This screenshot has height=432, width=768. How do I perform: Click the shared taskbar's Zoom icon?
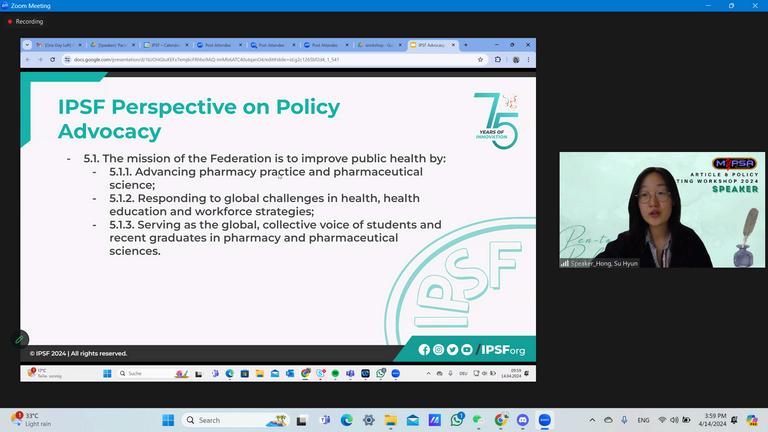click(396, 374)
